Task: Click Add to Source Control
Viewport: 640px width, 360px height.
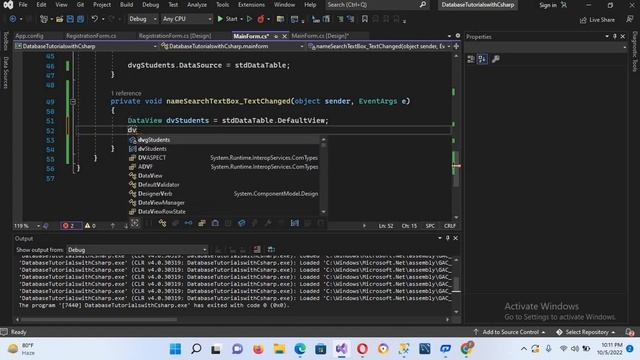Action: pos(509,332)
